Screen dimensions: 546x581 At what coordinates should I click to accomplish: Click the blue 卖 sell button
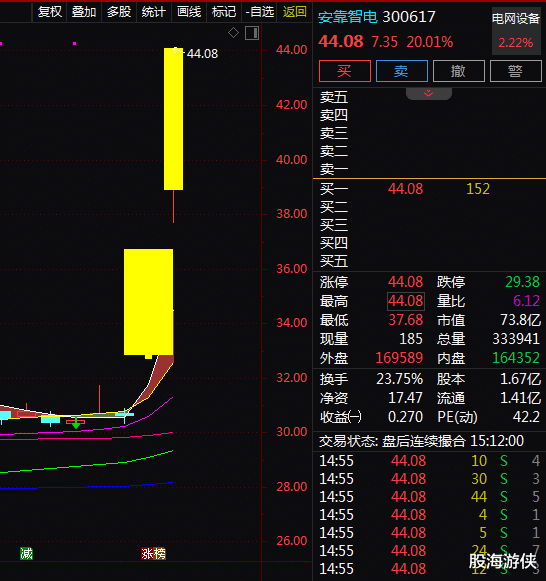(x=402, y=71)
